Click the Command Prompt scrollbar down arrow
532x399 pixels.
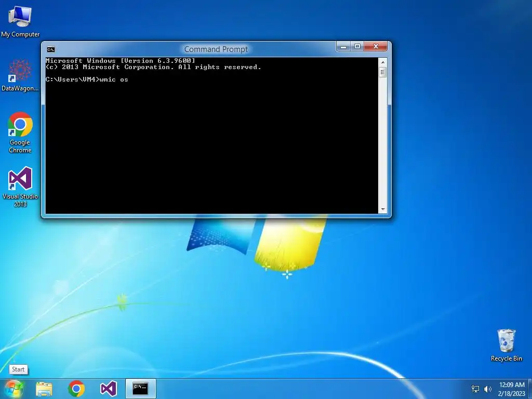point(383,209)
